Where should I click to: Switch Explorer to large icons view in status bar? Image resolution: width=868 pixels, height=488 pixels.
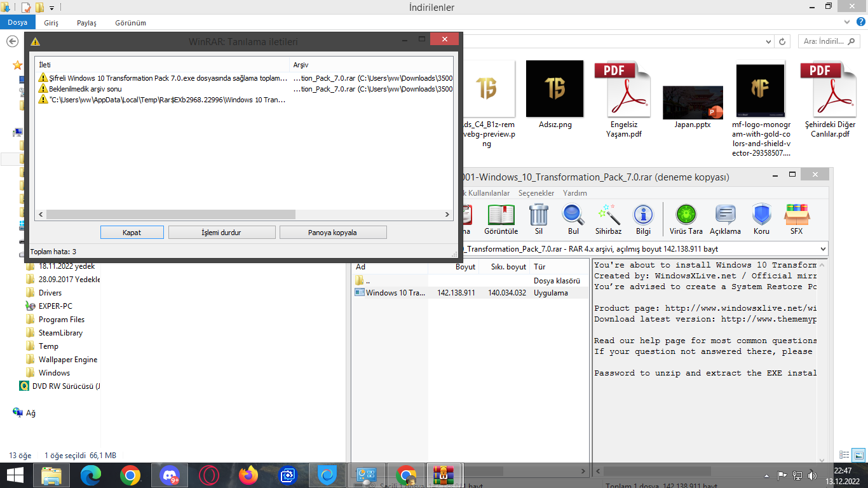point(858,455)
